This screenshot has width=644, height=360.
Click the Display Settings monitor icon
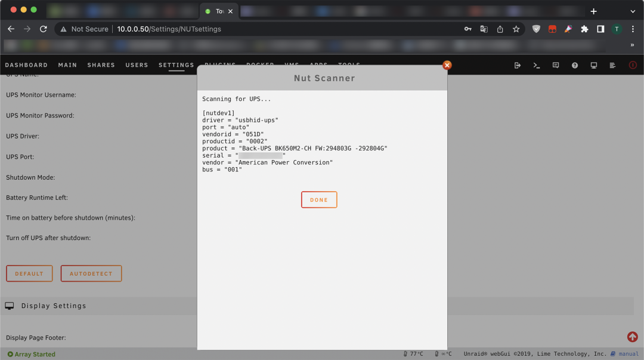pos(10,306)
